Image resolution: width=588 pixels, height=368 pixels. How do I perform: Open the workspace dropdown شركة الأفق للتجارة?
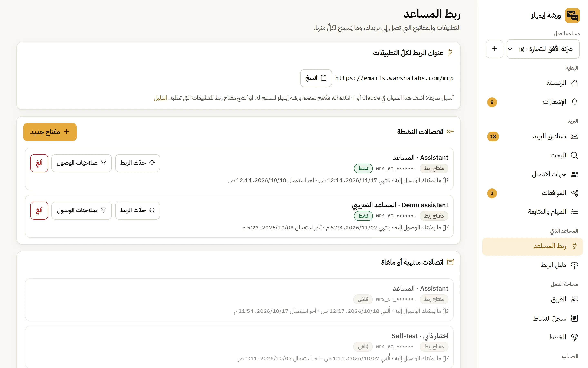pos(543,49)
